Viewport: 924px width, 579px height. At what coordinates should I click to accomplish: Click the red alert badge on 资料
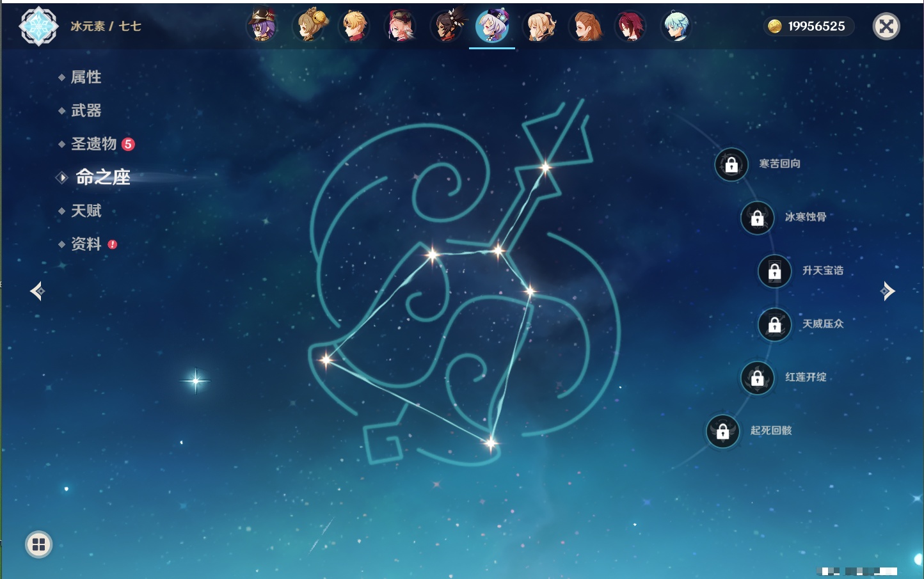[x=113, y=244]
